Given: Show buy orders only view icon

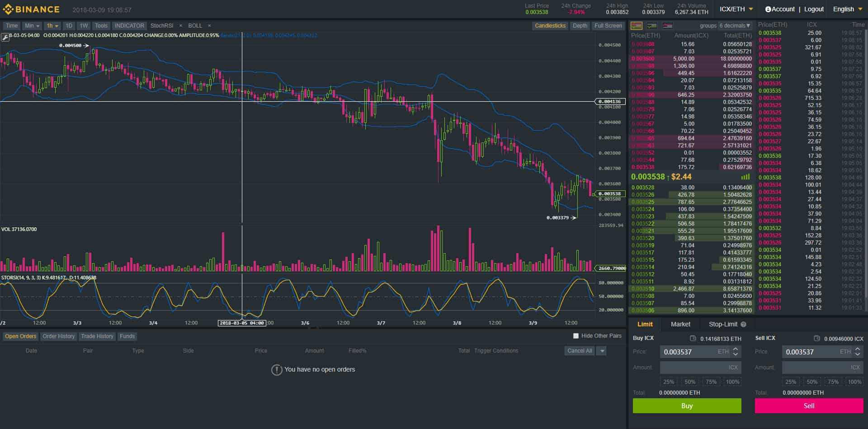Looking at the screenshot, I should point(652,26).
